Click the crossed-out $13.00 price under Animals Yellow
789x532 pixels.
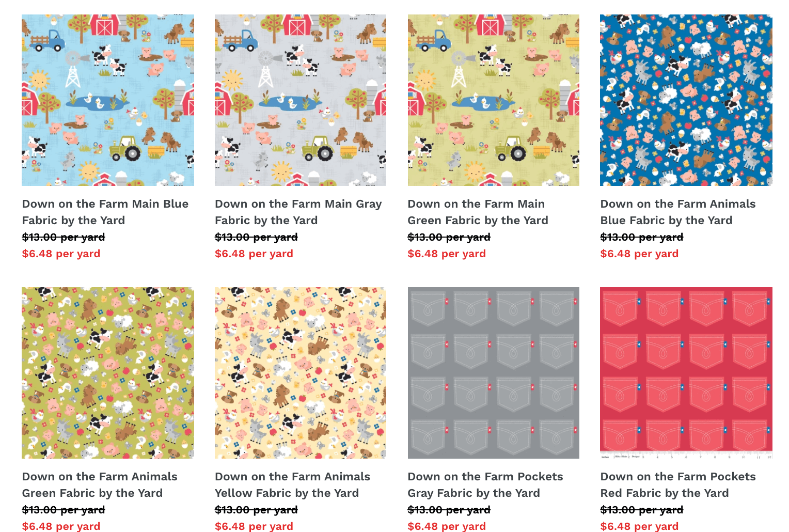point(256,510)
